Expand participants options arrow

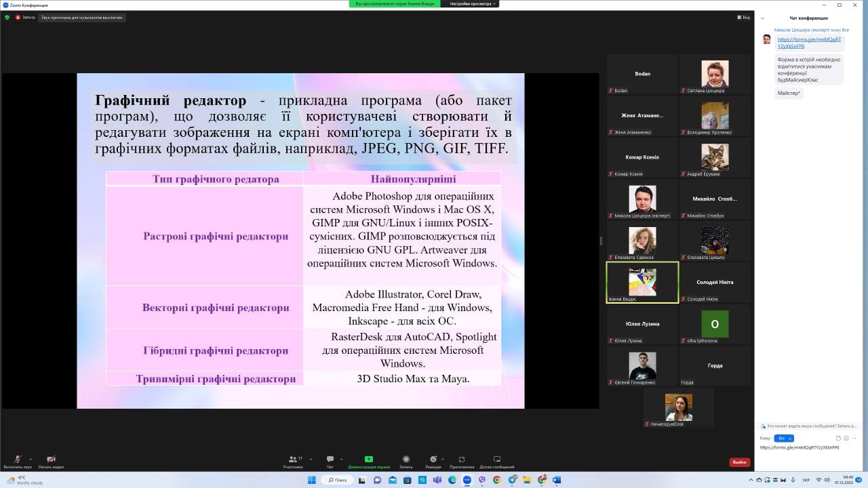(311, 459)
